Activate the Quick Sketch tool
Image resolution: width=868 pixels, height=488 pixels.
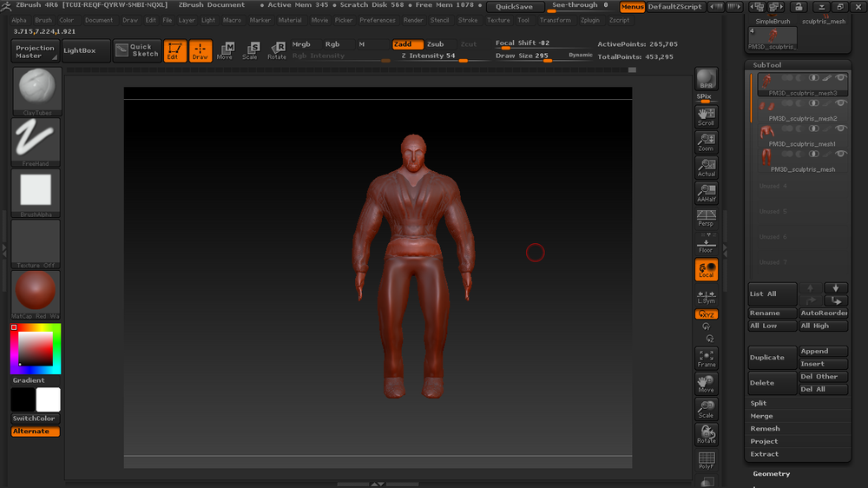pyautogui.click(x=137, y=51)
